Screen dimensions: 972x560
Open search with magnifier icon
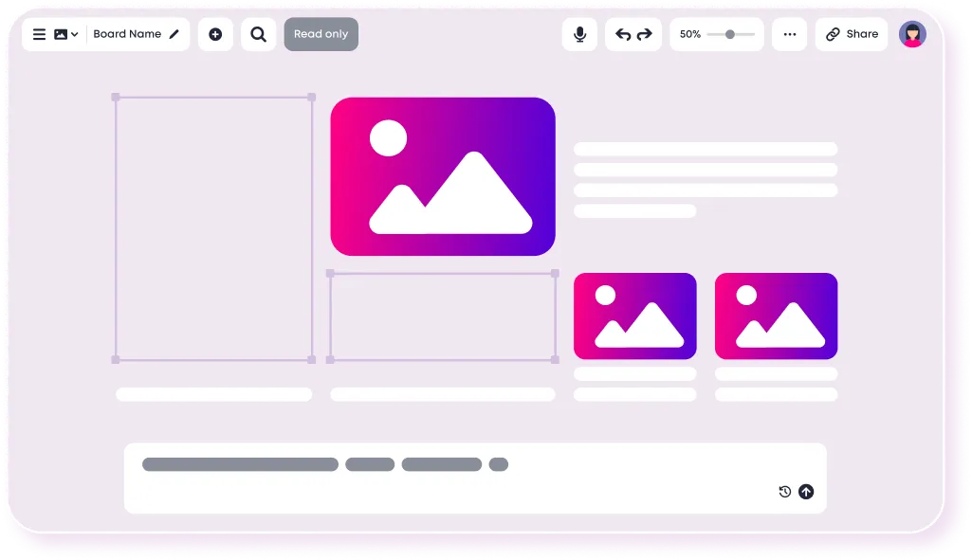259,34
